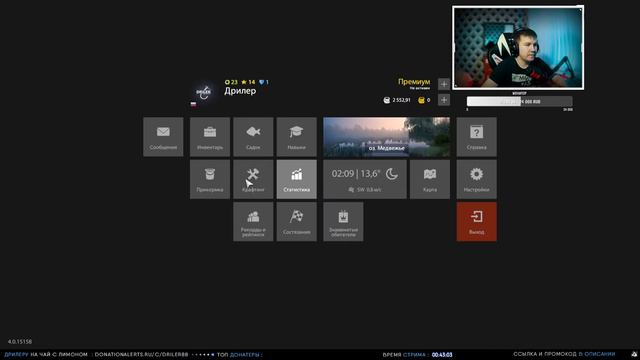
Task: Open the Состязания checkered flags tile
Action: coord(296,222)
